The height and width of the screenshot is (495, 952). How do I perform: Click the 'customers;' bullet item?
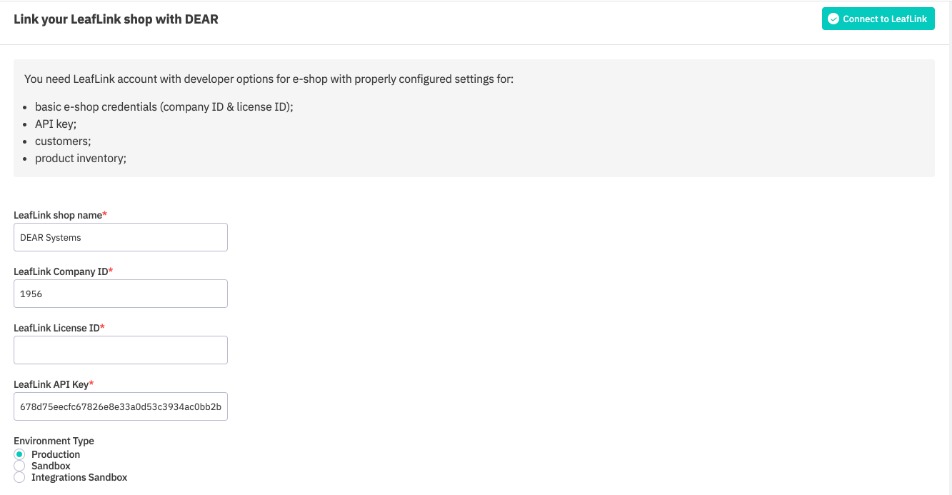(63, 141)
